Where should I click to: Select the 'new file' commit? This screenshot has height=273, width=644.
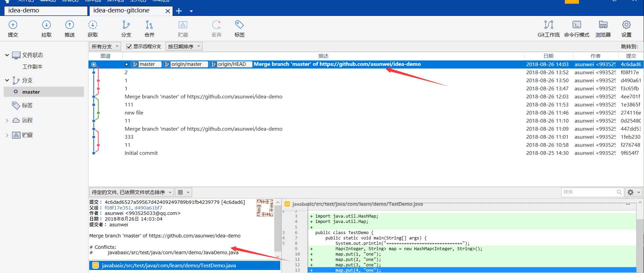pyautogui.click(x=365, y=113)
